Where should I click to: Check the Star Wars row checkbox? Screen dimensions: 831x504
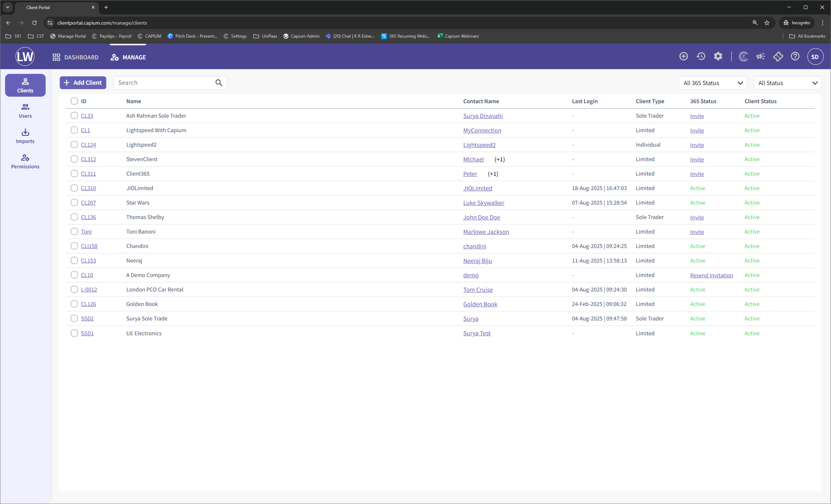point(74,202)
